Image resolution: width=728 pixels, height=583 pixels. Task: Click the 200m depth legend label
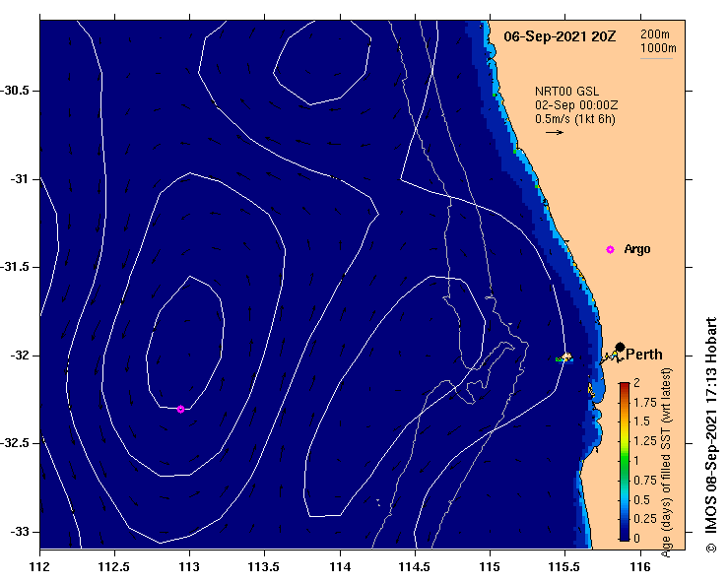tap(655, 34)
